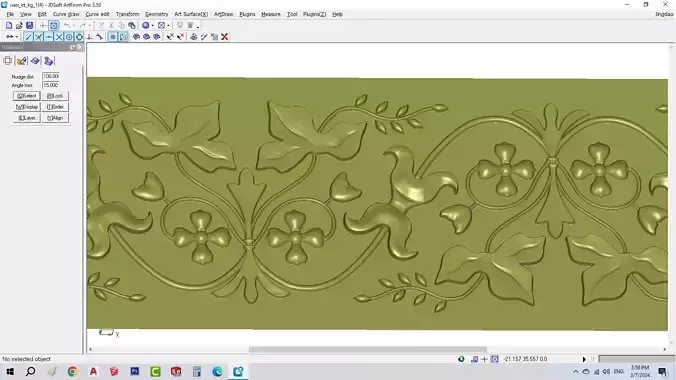Viewport: 676px width, 380px height.
Task: Click the paint palette icon in side panel
Action: [x=22, y=61]
